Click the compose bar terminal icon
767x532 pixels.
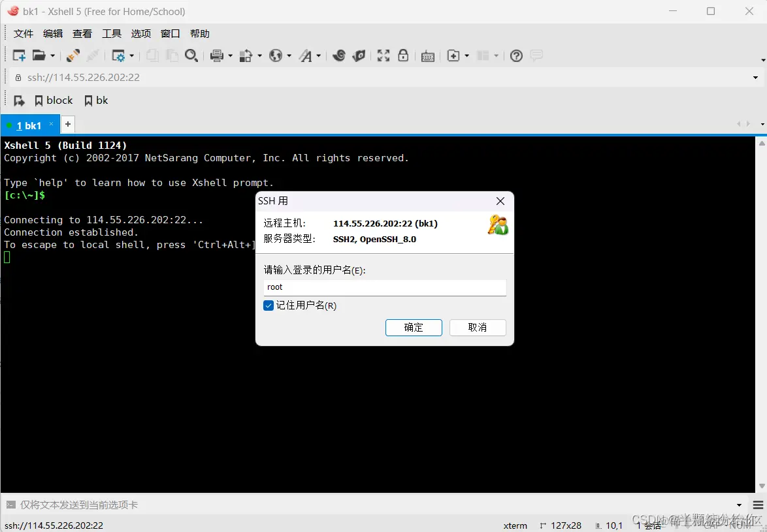[x=10, y=505]
